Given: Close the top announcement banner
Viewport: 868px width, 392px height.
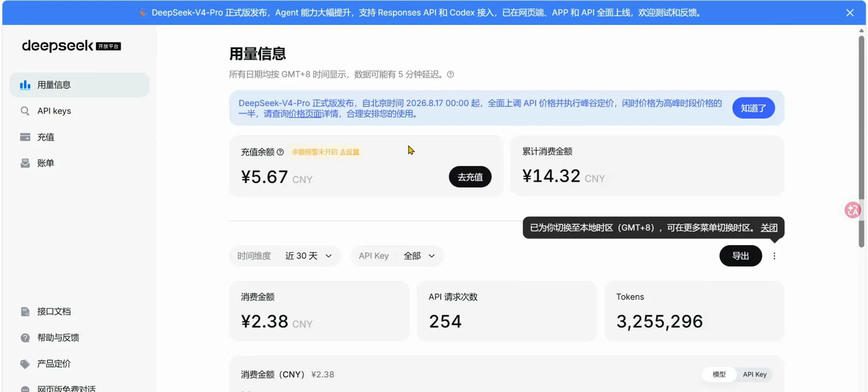Looking at the screenshot, I should [850, 12].
